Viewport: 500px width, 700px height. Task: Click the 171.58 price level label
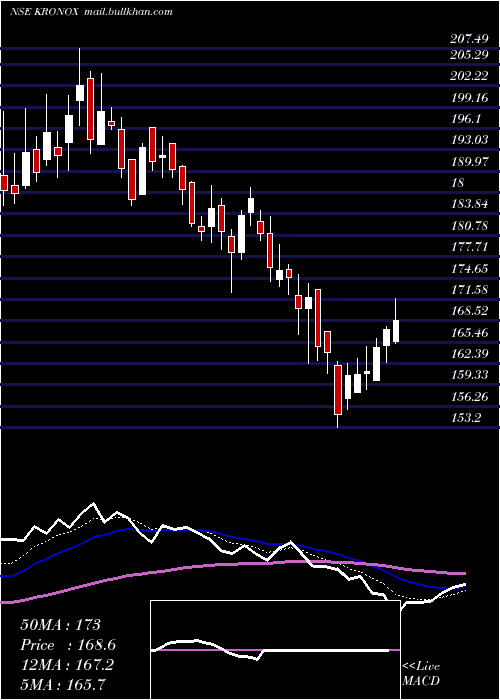(469, 290)
